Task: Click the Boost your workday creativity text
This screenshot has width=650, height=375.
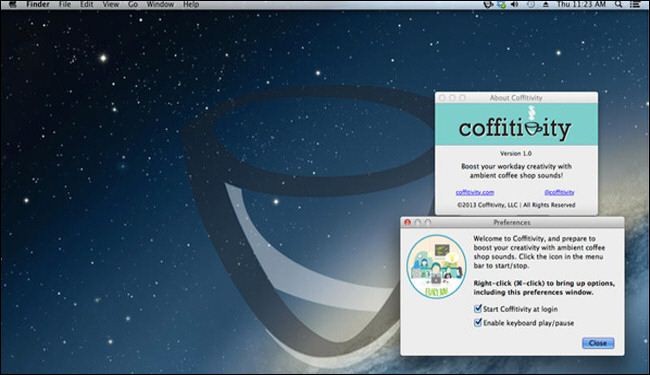Action: 516,171
